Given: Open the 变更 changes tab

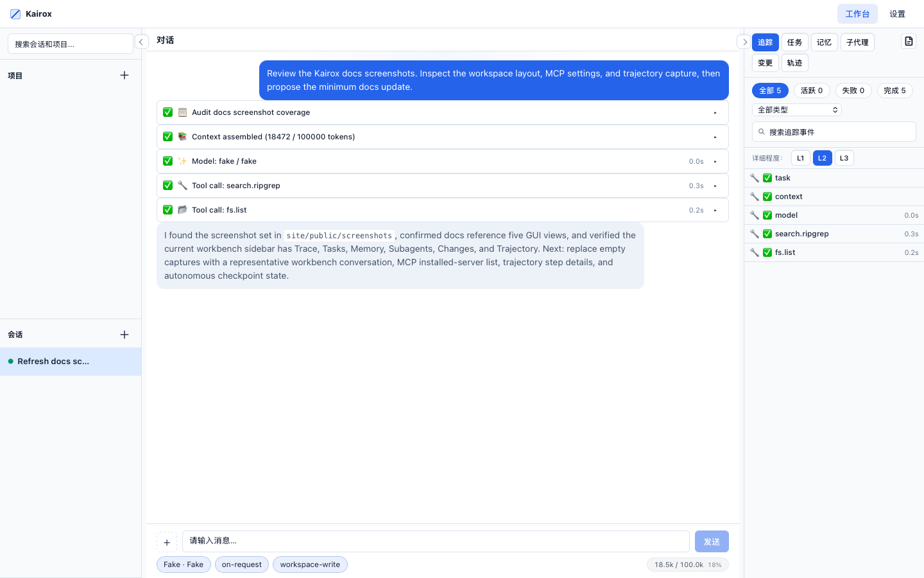Looking at the screenshot, I should point(766,63).
